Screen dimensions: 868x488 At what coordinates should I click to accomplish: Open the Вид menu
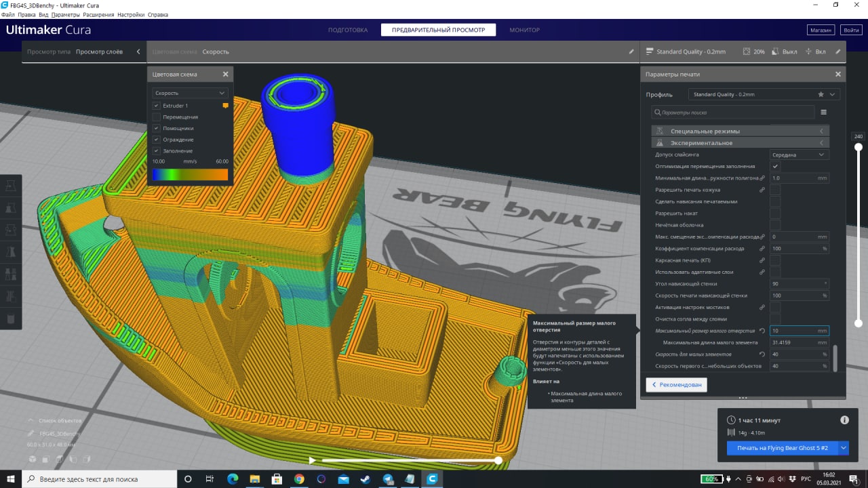coord(43,14)
